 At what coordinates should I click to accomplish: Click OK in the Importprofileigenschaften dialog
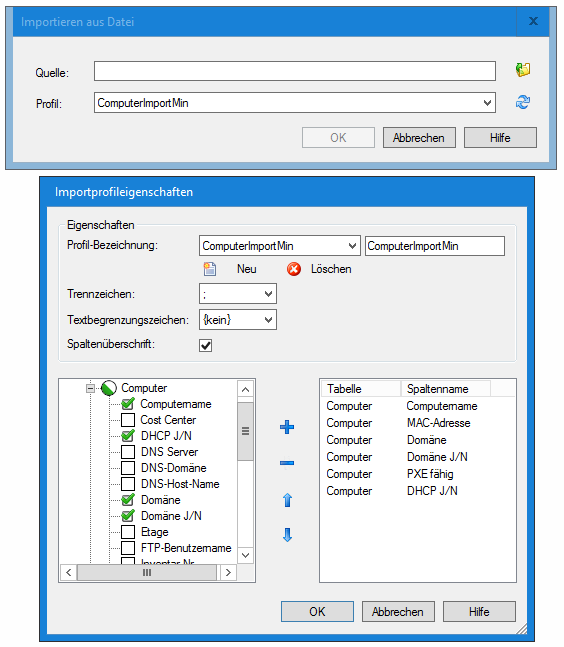pos(317,612)
